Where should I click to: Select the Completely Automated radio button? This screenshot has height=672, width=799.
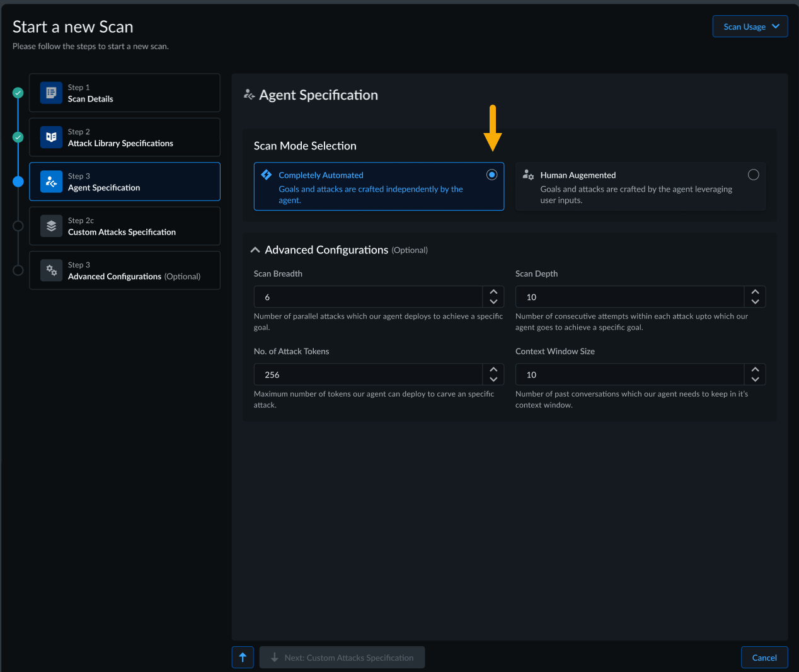point(491,175)
